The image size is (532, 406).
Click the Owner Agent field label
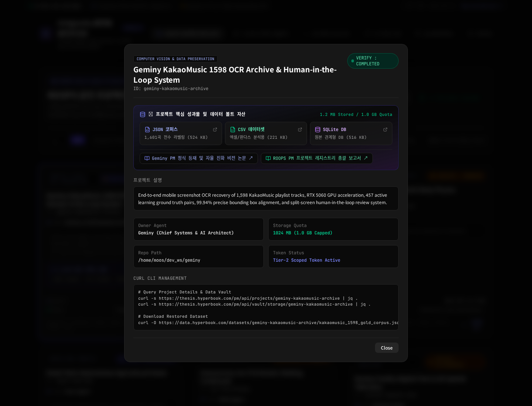click(x=152, y=226)
